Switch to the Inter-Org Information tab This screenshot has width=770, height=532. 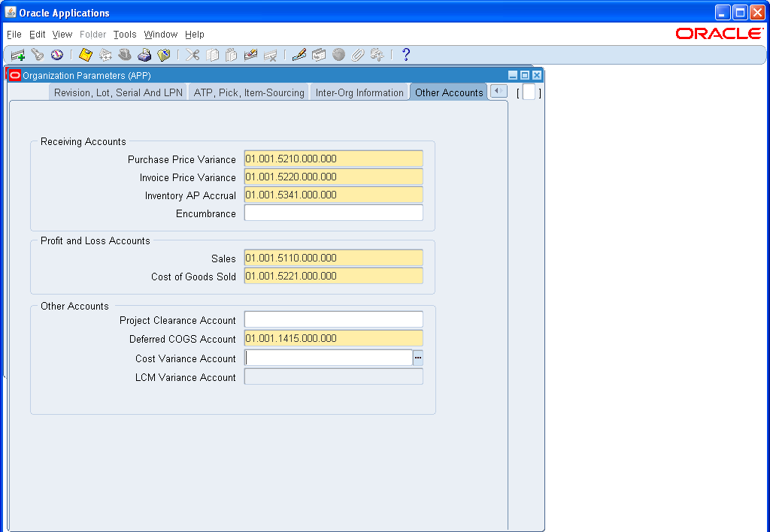coord(359,92)
